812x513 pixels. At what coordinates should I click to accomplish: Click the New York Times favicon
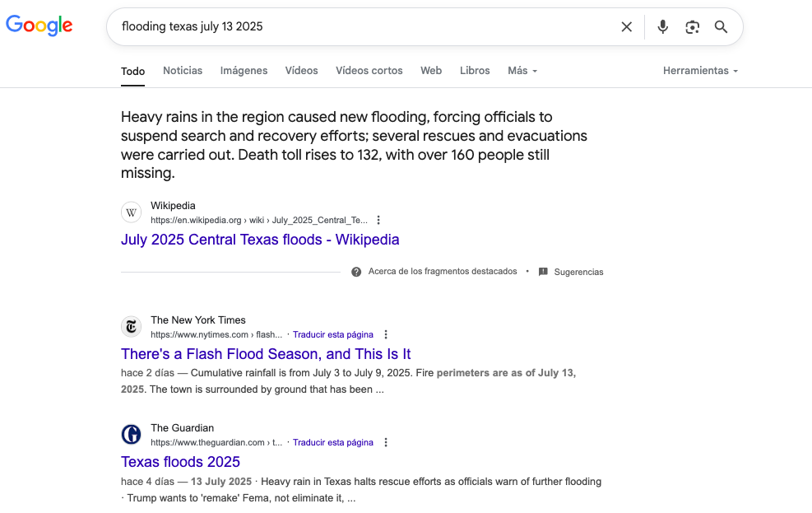[x=131, y=327]
